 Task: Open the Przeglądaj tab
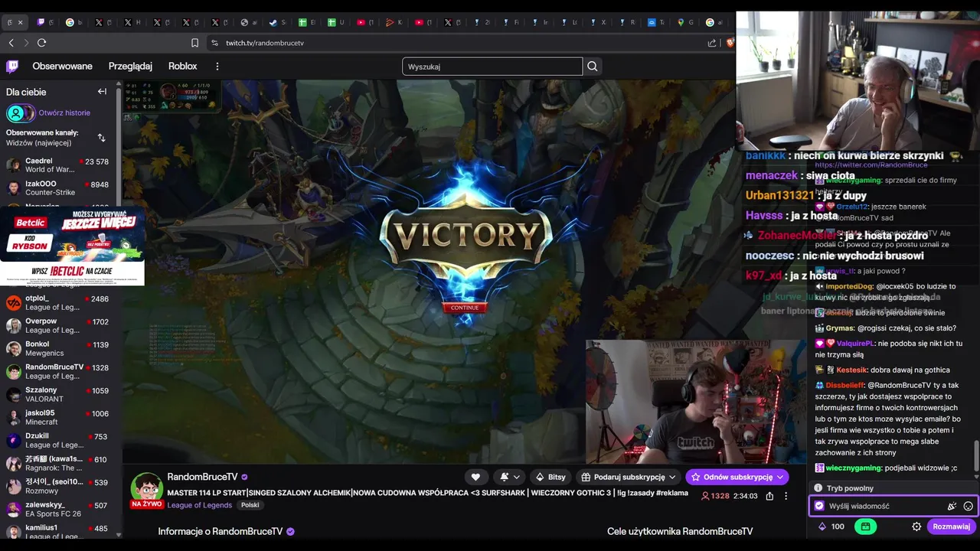pyautogui.click(x=130, y=67)
